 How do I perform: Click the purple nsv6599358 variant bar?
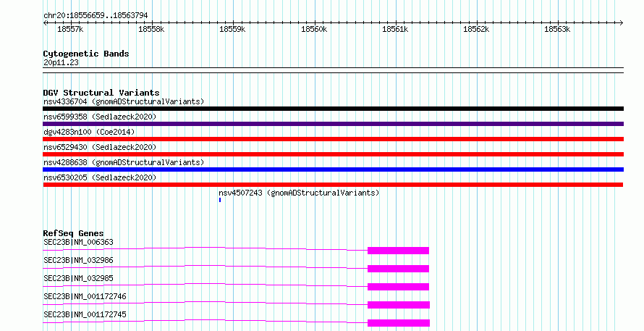click(x=333, y=124)
